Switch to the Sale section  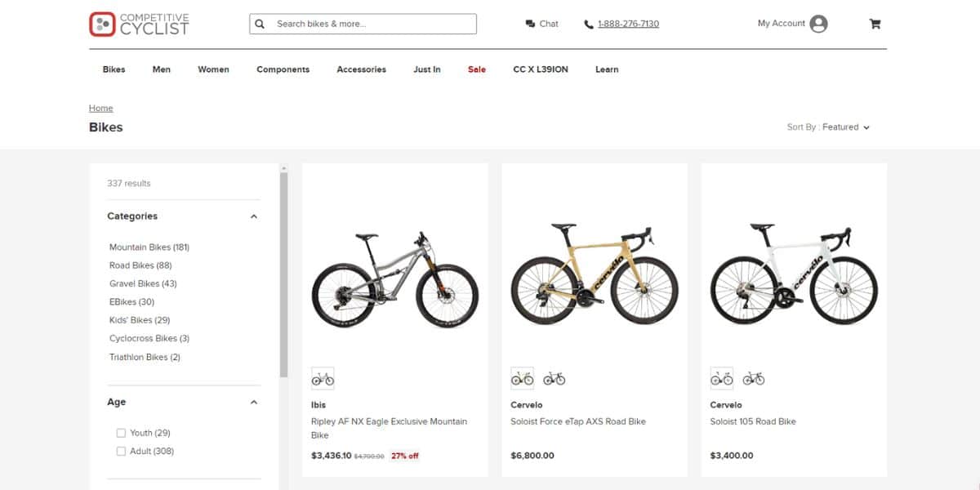click(x=476, y=69)
